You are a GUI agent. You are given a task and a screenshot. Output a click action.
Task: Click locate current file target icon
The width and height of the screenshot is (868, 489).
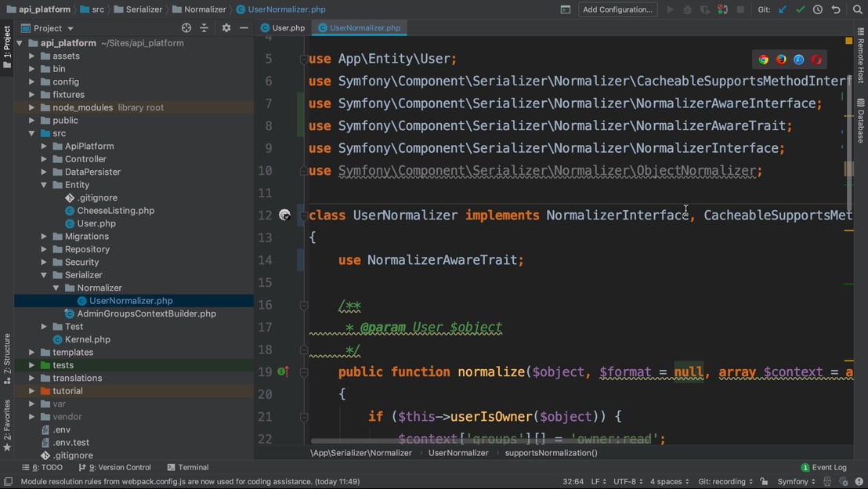pyautogui.click(x=186, y=28)
